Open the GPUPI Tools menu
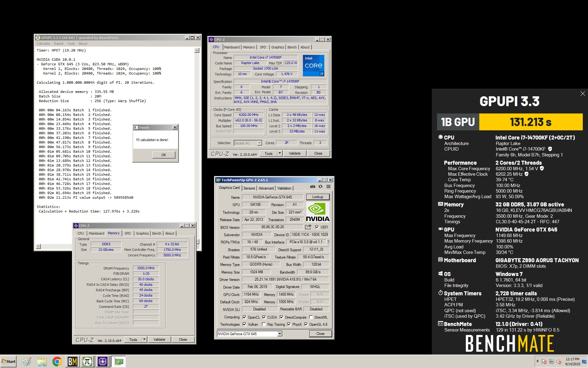This screenshot has height=368, width=588. point(71,44)
